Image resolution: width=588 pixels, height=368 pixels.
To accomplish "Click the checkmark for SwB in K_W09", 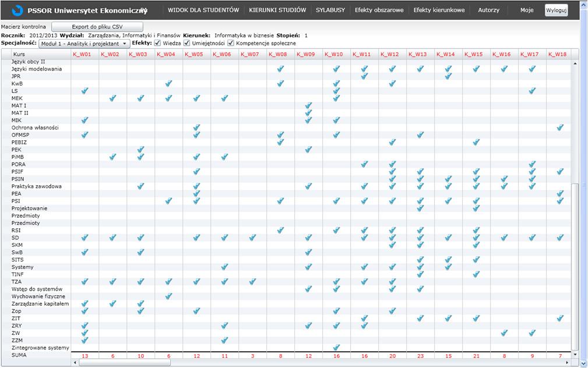I will point(309,252).
